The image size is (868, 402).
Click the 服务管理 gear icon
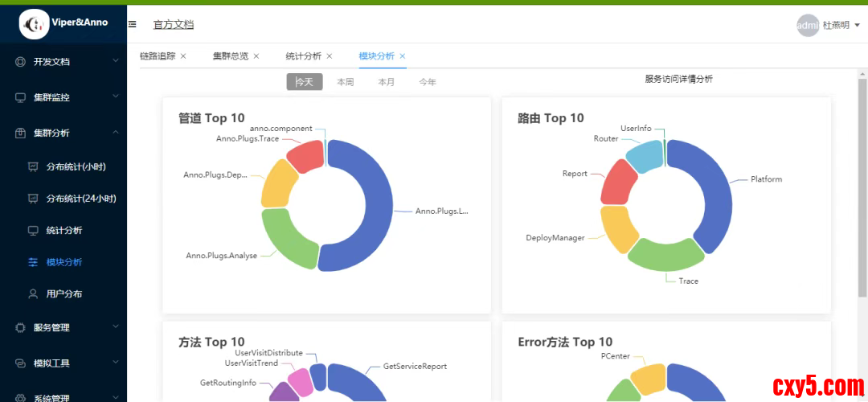tap(21, 327)
